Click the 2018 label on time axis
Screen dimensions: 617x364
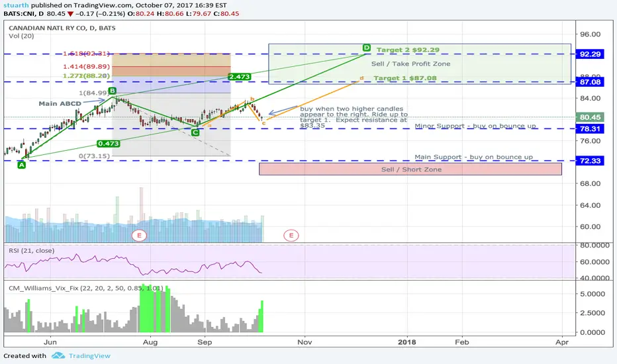point(406,342)
